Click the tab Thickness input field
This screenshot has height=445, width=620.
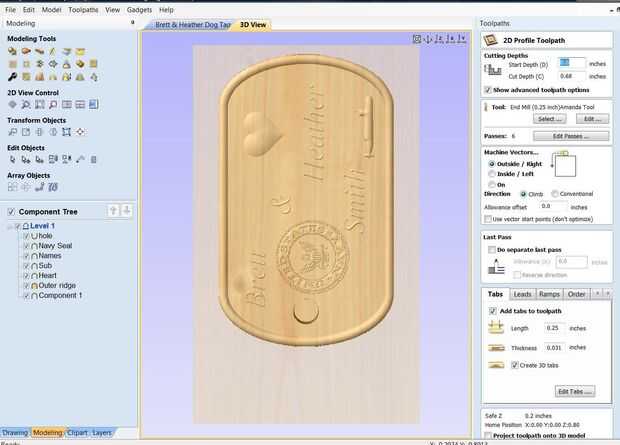tap(554, 348)
